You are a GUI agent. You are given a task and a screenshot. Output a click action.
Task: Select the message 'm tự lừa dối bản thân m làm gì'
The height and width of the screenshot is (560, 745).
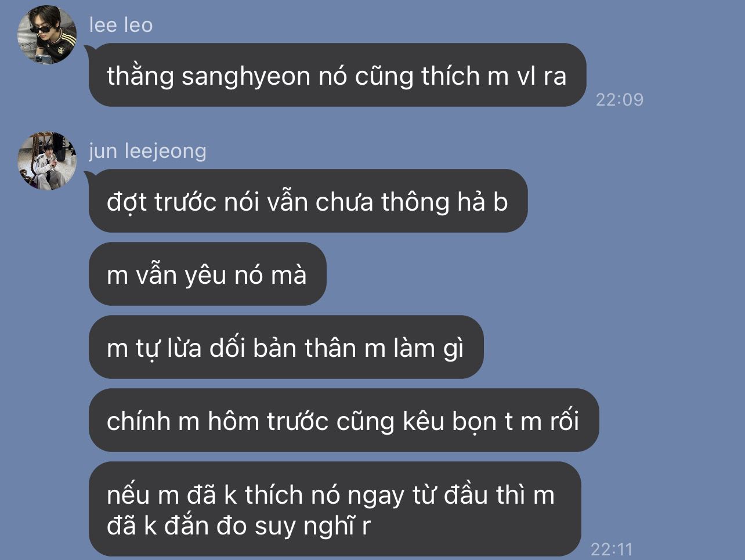tap(286, 347)
